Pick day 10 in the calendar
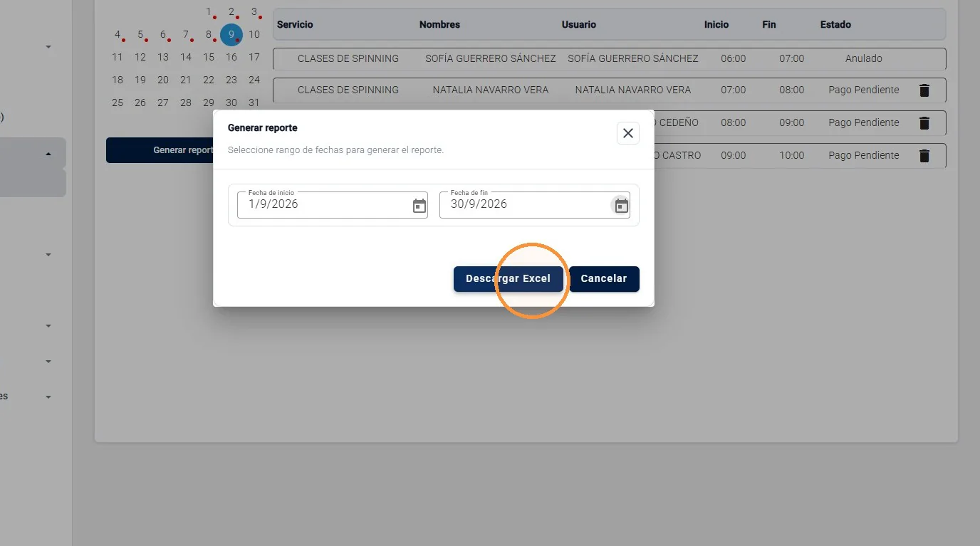 (254, 34)
